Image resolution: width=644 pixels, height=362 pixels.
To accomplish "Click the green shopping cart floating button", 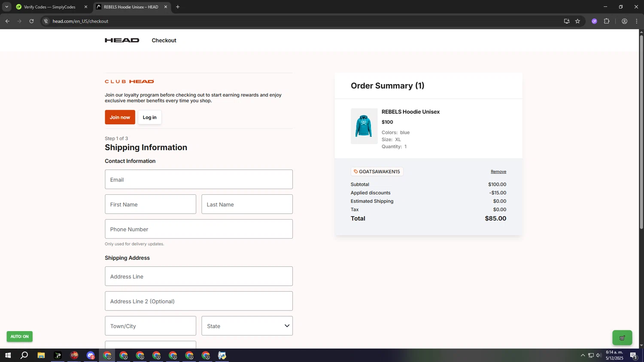I will pyautogui.click(x=622, y=338).
